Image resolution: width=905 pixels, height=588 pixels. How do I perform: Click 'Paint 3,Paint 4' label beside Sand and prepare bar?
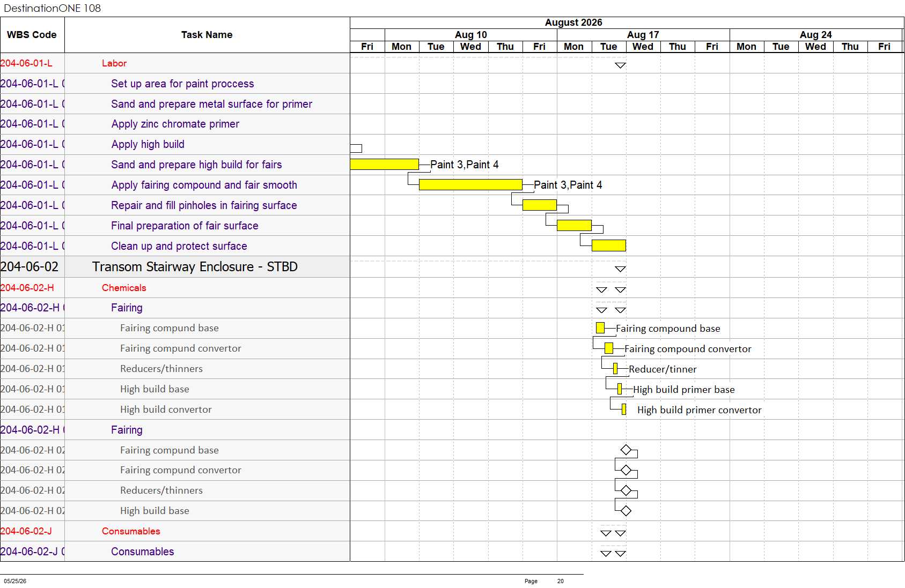pos(465,165)
